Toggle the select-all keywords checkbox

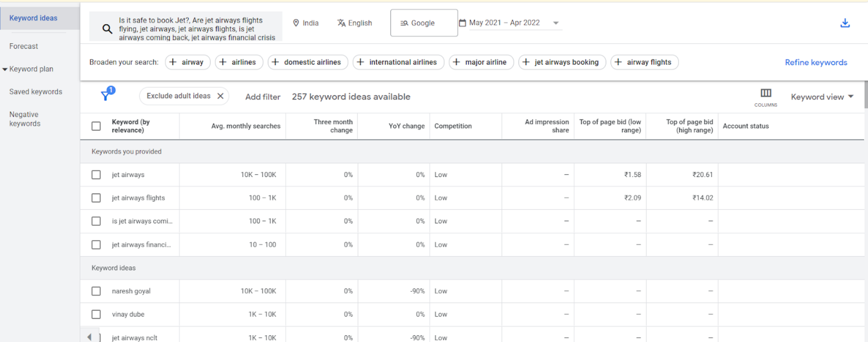point(96,126)
